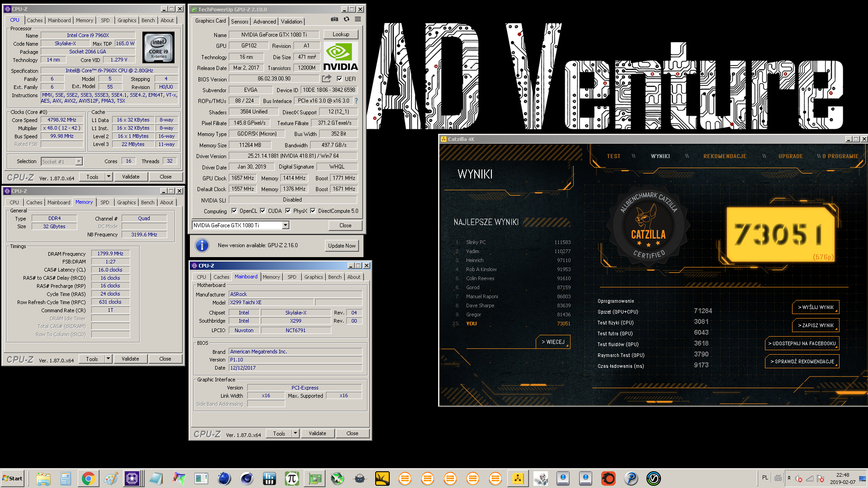Open Windows Explorer from the taskbar
The width and height of the screenshot is (868, 488).
coord(43,479)
